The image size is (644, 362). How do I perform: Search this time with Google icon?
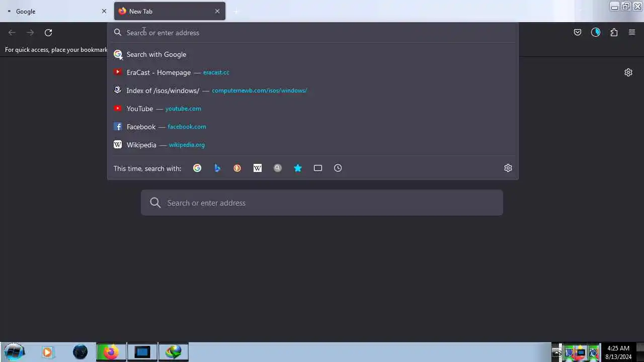[197, 168]
